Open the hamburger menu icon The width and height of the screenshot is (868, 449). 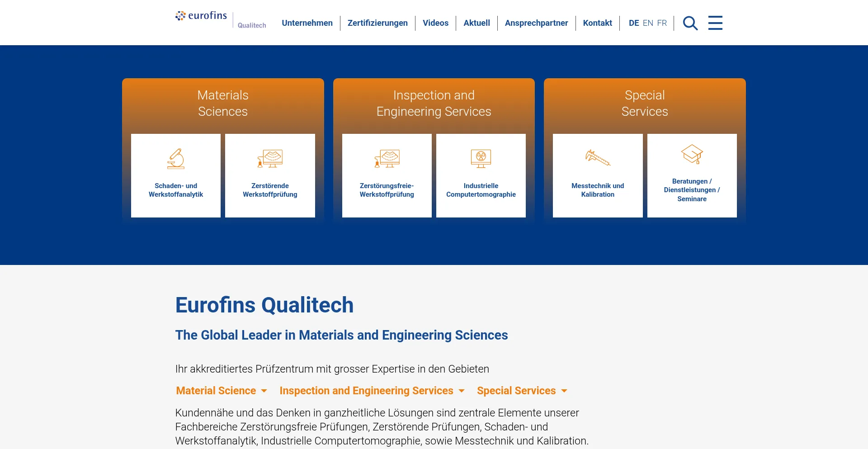point(715,23)
